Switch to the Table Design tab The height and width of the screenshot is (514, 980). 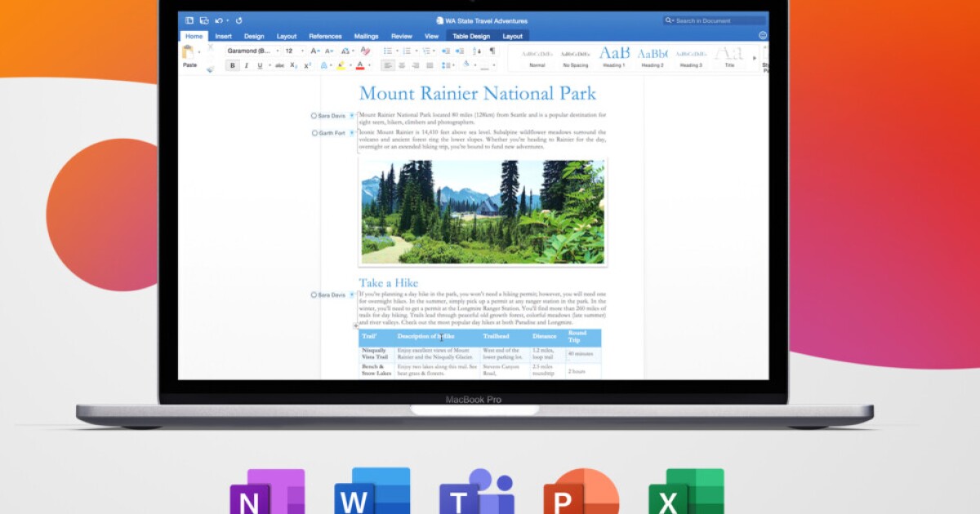pos(471,36)
